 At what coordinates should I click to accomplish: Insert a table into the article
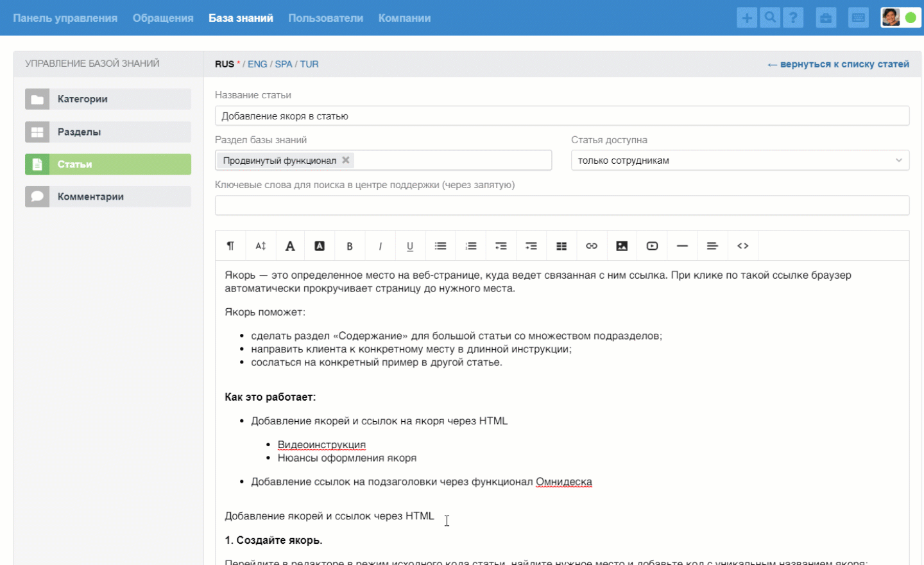(x=561, y=246)
